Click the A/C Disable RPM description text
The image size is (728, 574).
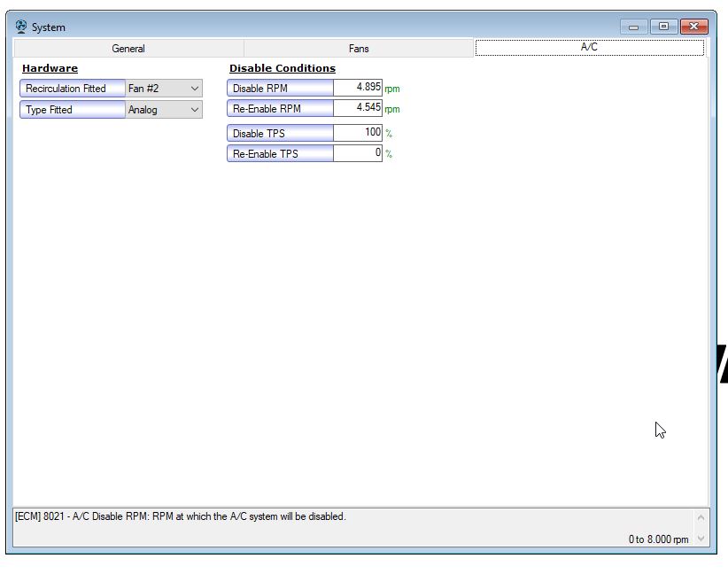[x=181, y=516]
